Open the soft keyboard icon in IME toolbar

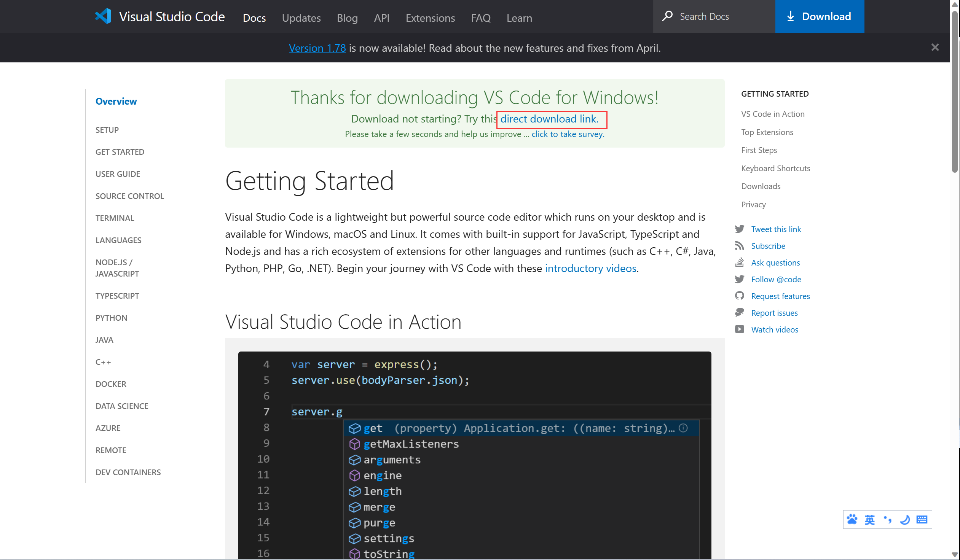922,519
